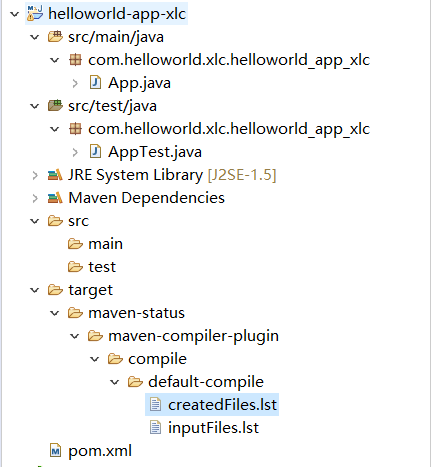Click the AppTest.java file icon
The image size is (431, 467).
coord(95,152)
